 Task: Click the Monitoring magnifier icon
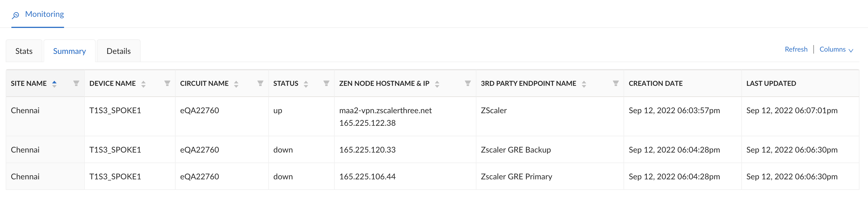(x=15, y=15)
